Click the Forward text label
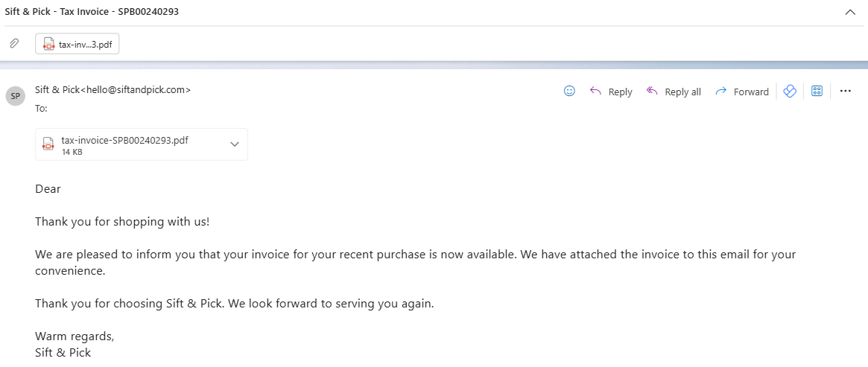868x367 pixels. (751, 92)
